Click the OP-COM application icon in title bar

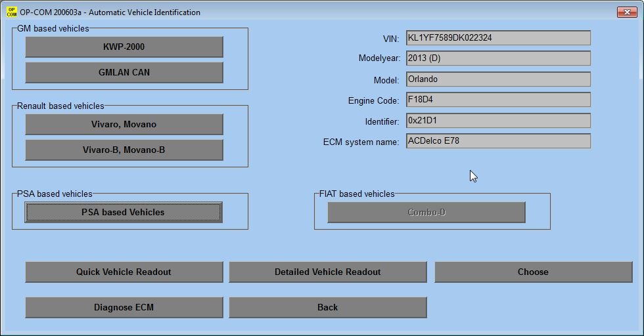click(11, 12)
